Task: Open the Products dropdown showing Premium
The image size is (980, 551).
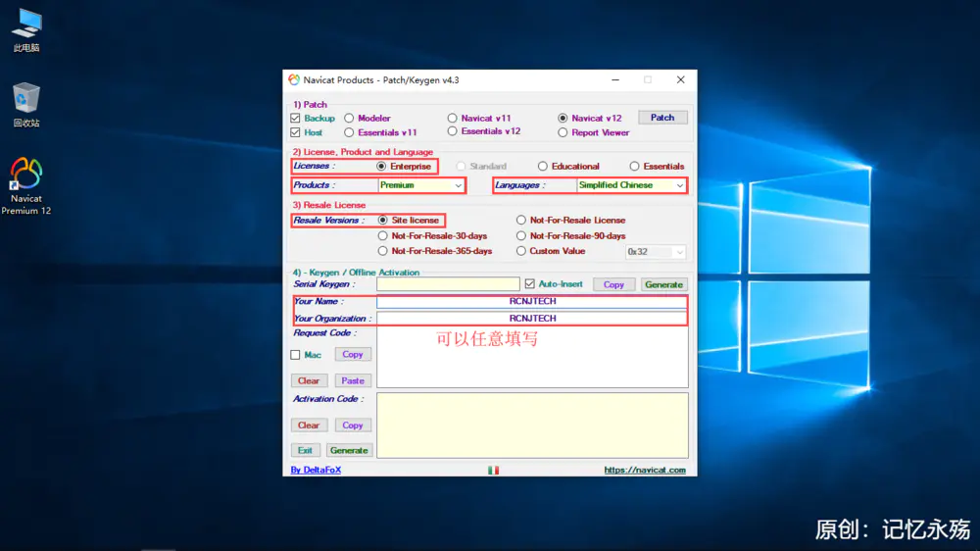Action: (421, 185)
